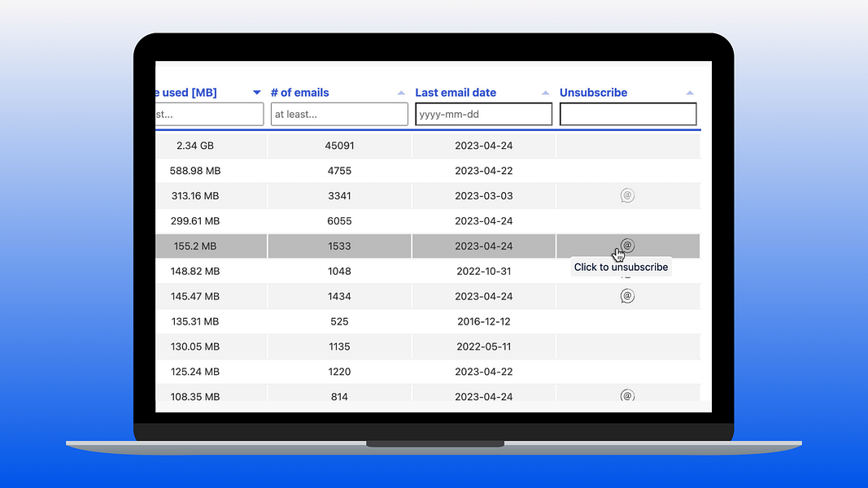Click the @ icon in the 108.35 MB row
Image resolution: width=868 pixels, height=488 pixels.
pyautogui.click(x=626, y=395)
